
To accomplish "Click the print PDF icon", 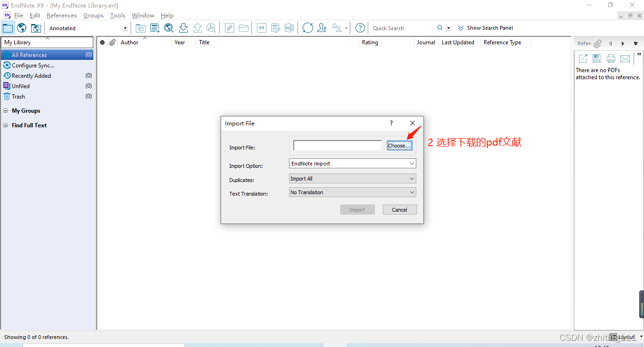I will click(611, 58).
